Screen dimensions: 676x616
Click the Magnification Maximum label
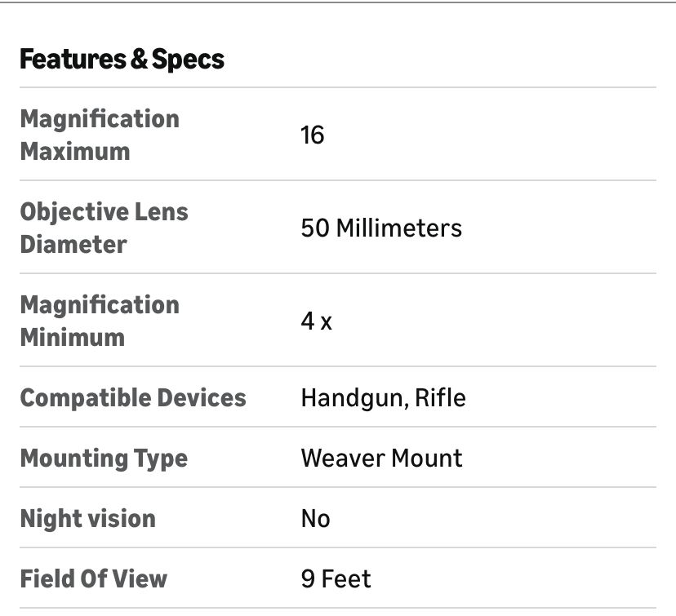coord(99,135)
